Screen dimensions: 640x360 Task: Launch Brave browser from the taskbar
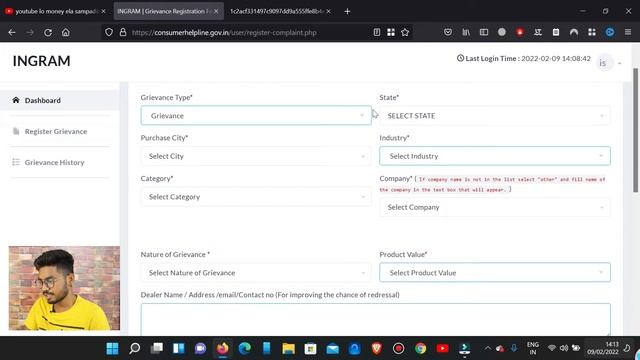pyautogui.click(x=377, y=348)
